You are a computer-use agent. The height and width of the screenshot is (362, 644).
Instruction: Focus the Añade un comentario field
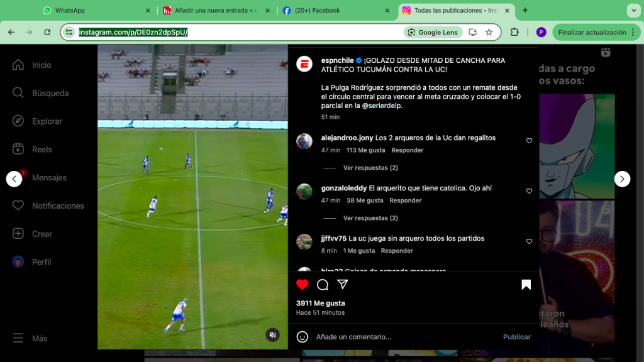click(x=407, y=337)
